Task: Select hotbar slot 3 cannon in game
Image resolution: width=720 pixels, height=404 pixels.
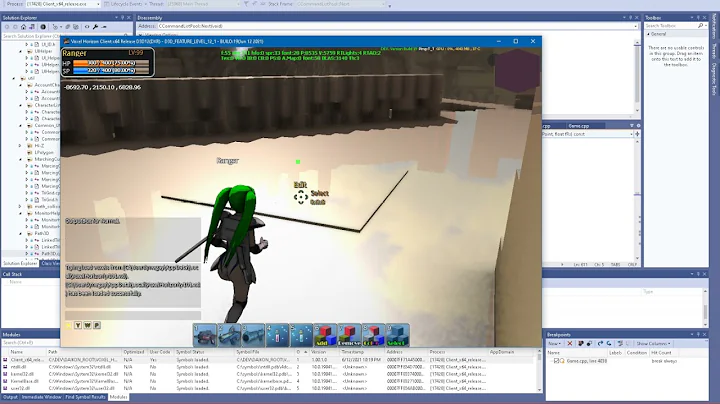Action: [x=253, y=335]
